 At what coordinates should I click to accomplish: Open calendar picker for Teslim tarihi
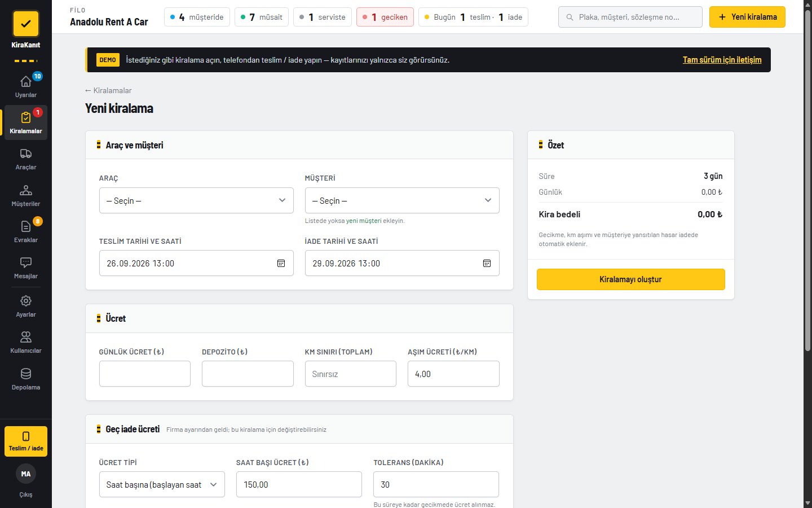[281, 264]
